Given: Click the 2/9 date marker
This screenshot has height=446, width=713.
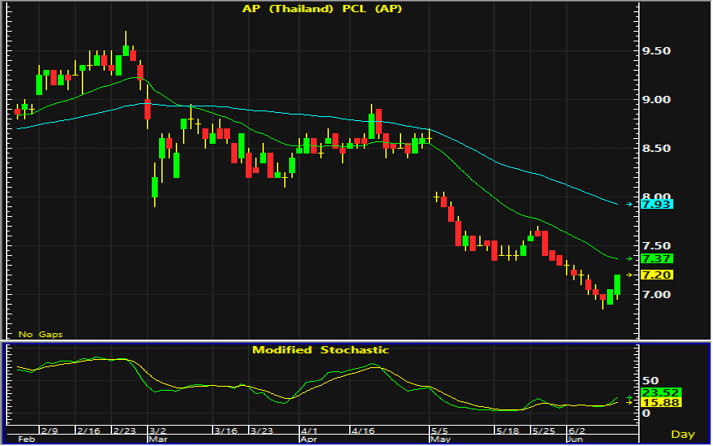Looking at the screenshot, I should coord(49,430).
